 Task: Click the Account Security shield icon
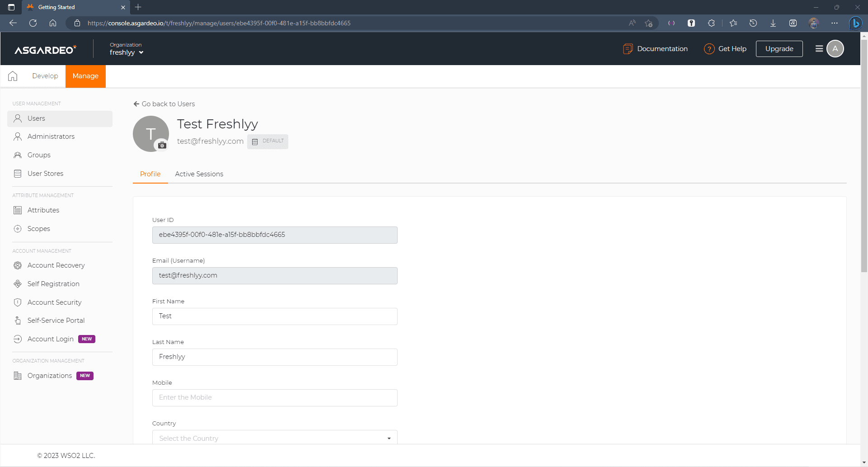[x=18, y=302]
